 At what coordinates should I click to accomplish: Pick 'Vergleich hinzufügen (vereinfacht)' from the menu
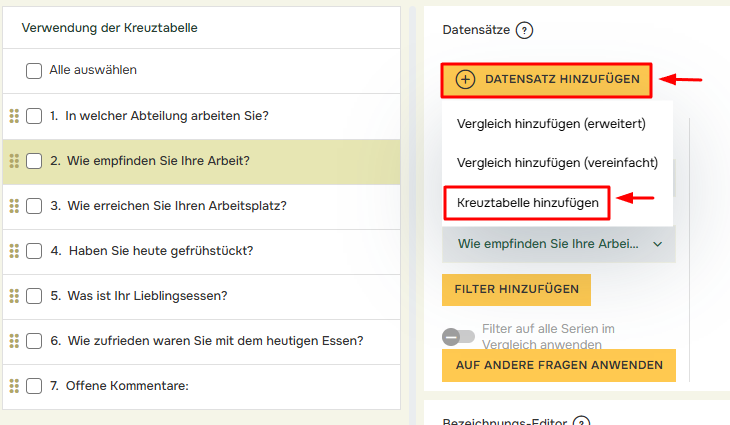pos(554,162)
